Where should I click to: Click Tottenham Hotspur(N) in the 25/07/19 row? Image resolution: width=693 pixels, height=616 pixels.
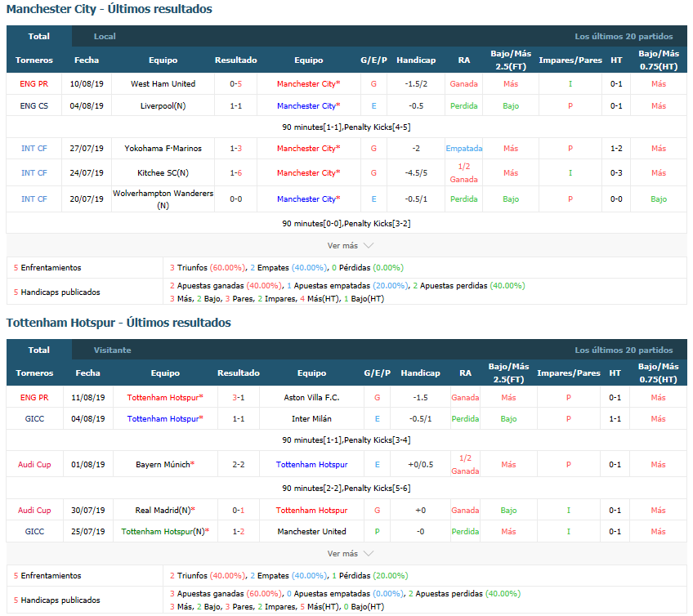pyautogui.click(x=165, y=532)
